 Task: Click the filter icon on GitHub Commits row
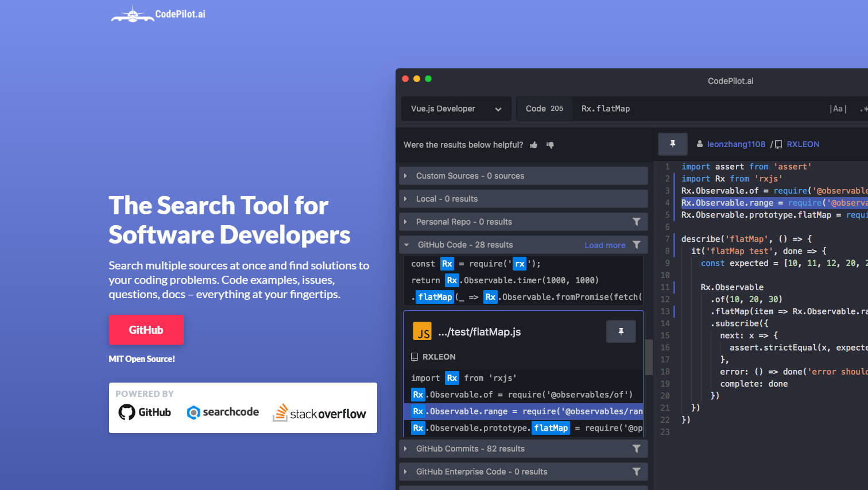click(x=637, y=449)
